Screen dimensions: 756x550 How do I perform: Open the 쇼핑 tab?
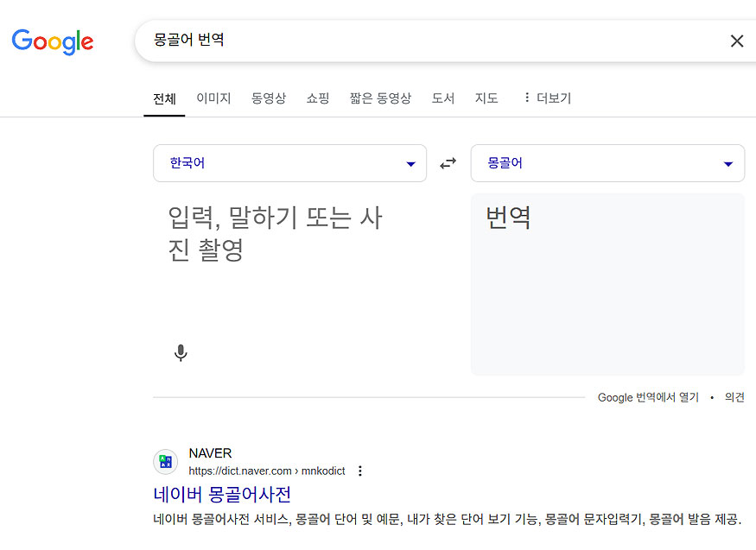pos(318,98)
